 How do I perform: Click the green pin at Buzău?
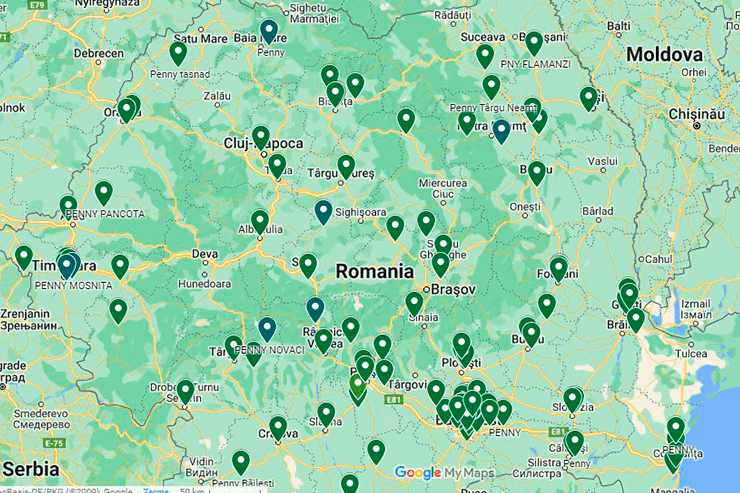tap(531, 334)
